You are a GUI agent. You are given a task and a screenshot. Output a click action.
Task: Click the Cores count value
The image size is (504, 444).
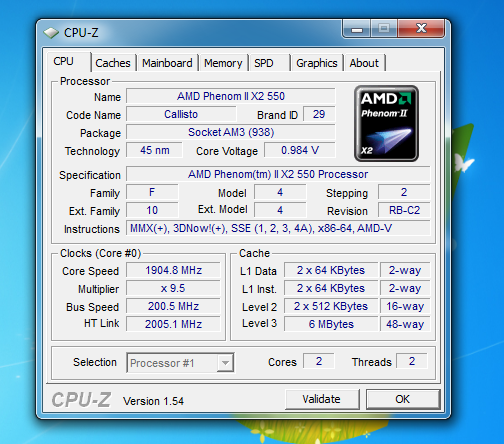[x=319, y=361]
